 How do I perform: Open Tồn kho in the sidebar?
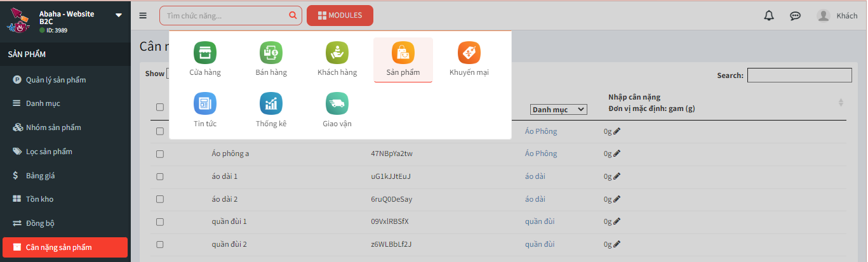(39, 199)
